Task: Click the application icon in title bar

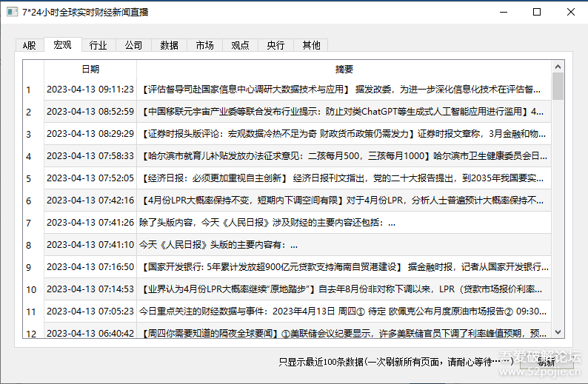Action: [x=12, y=12]
